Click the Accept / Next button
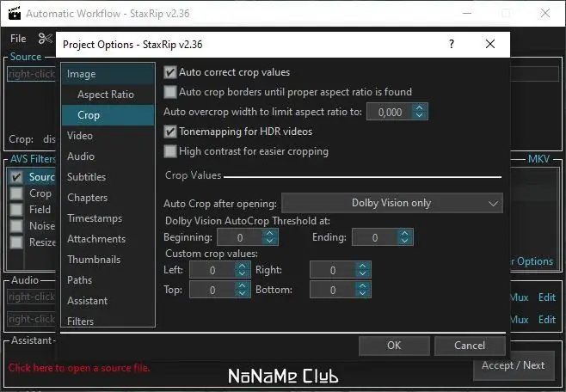The width and height of the screenshot is (566, 392). (514, 365)
